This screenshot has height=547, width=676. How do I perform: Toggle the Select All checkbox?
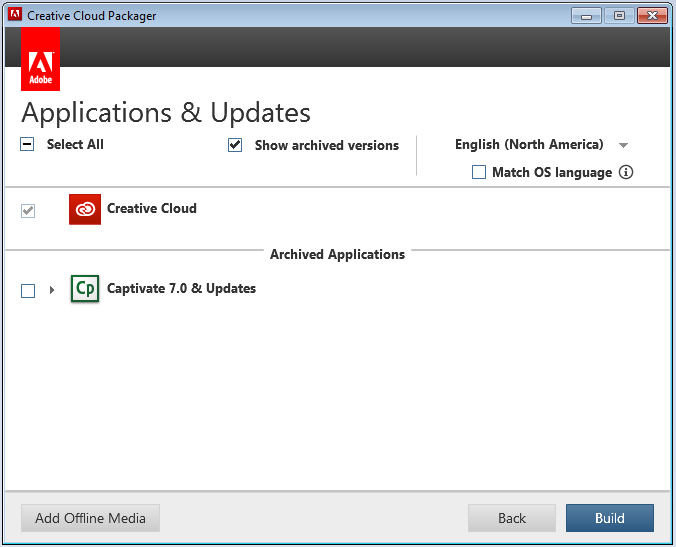click(x=27, y=144)
